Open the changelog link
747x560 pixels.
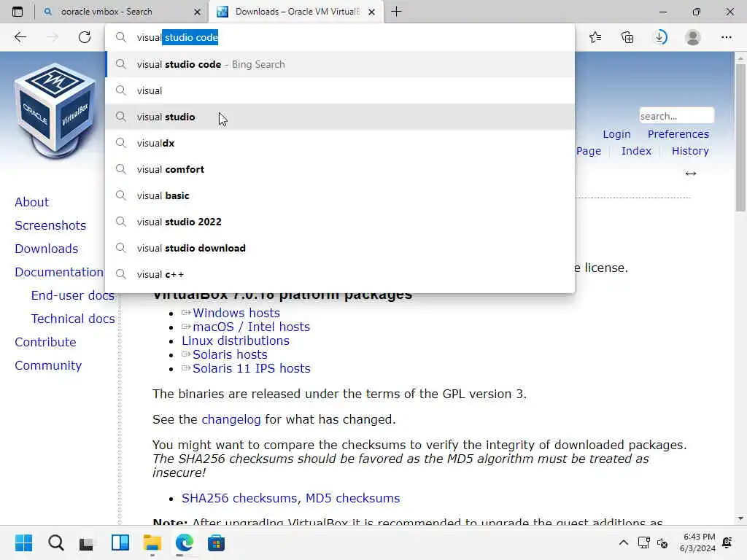point(231,419)
